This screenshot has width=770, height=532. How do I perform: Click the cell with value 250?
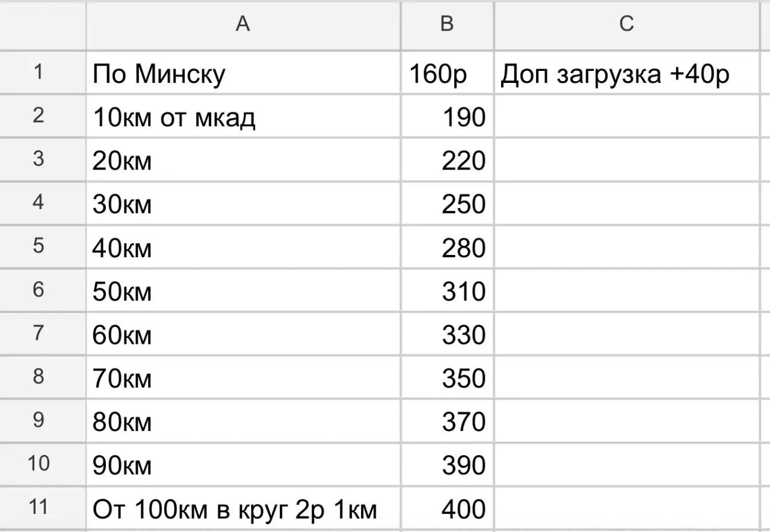(445, 204)
